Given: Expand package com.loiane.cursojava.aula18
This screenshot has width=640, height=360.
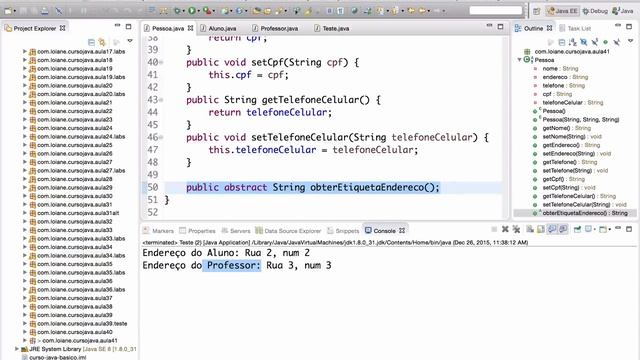Looking at the screenshot, I should [24, 60].
